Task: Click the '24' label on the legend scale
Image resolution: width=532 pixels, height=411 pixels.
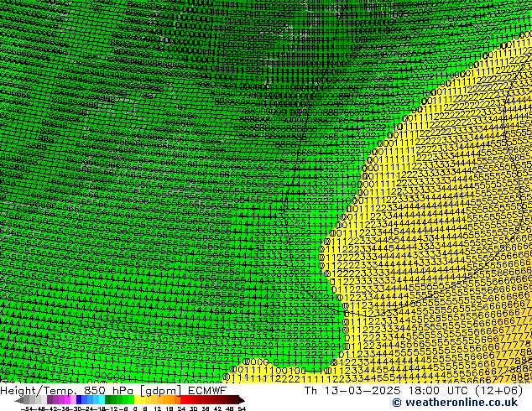Action: 181,409
